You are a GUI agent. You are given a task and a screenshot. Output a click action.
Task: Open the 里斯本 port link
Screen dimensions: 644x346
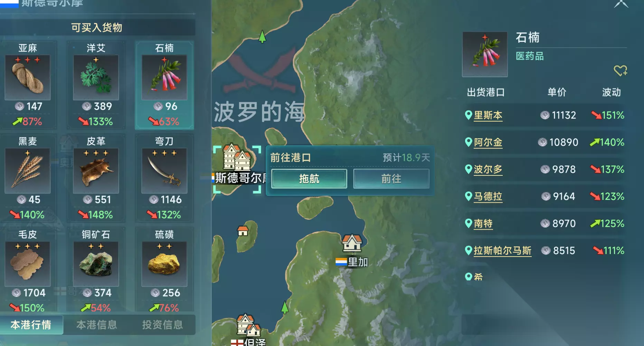(x=488, y=115)
